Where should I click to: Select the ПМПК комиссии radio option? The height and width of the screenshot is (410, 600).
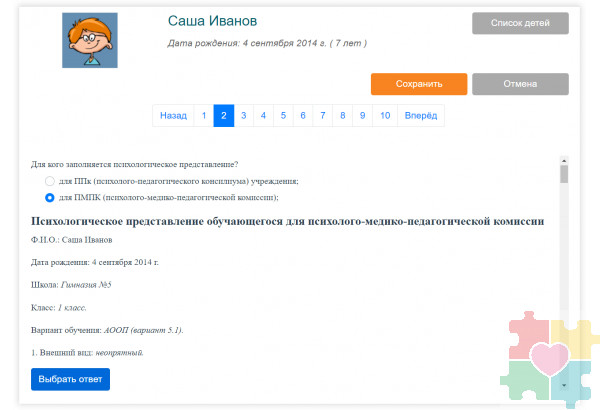[x=50, y=198]
